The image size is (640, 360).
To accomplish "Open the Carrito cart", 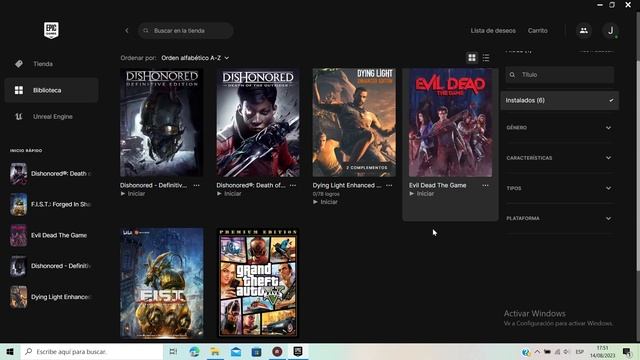I will click(x=538, y=31).
